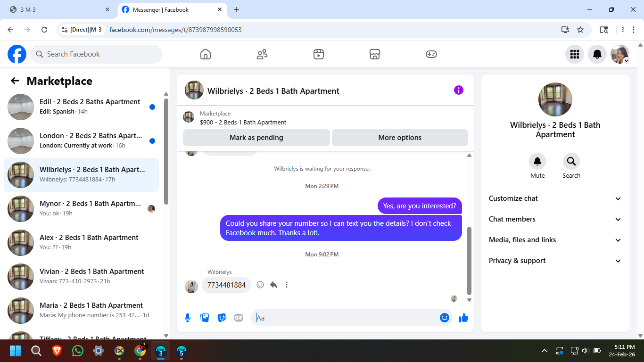Open the Chrome tab search icon
This screenshot has height=362, width=644.
(x=604, y=30)
